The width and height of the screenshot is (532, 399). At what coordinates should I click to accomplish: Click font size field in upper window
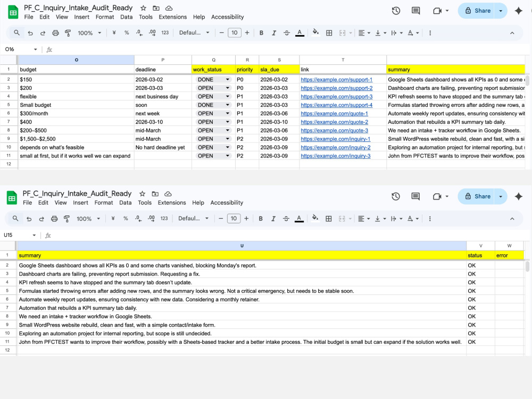tap(235, 33)
